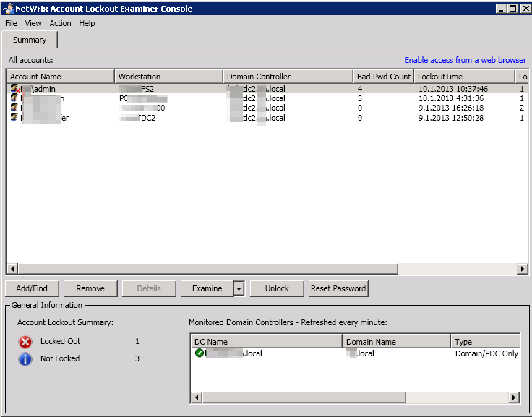
Task: Click the grayed Details button
Action: 149,288
